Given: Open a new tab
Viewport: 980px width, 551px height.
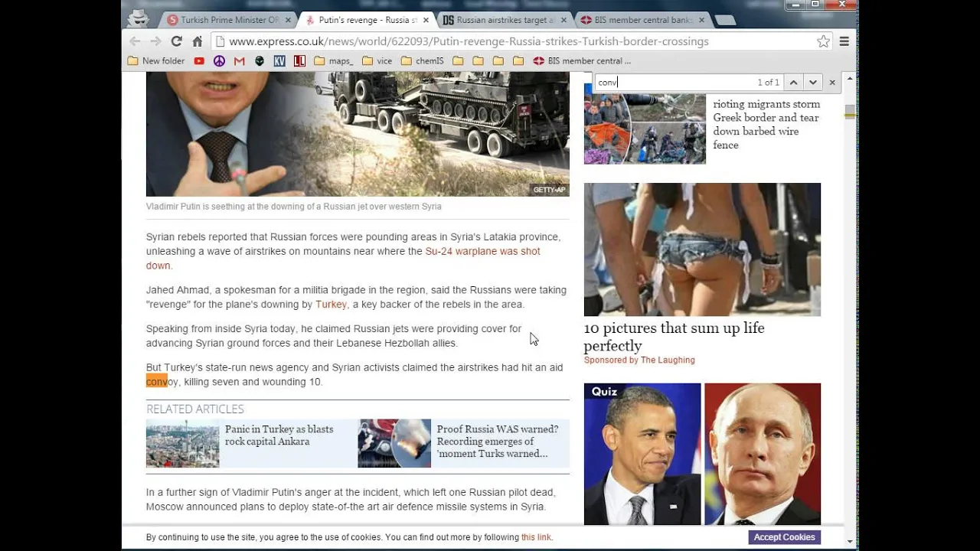Looking at the screenshot, I should tap(725, 20).
